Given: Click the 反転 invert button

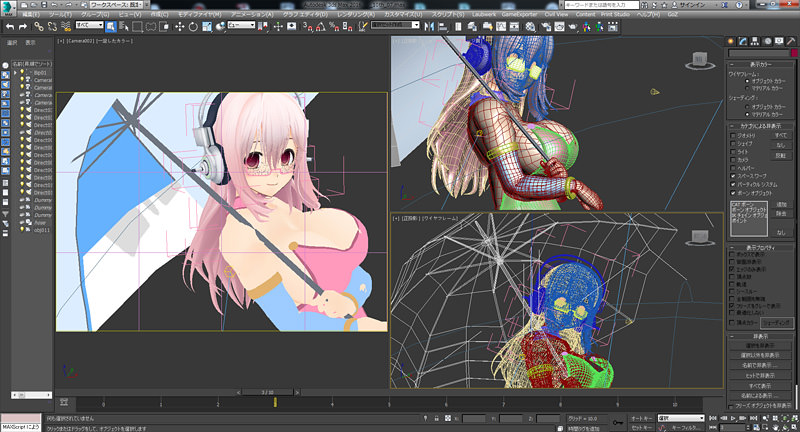Looking at the screenshot, I should click(x=781, y=156).
